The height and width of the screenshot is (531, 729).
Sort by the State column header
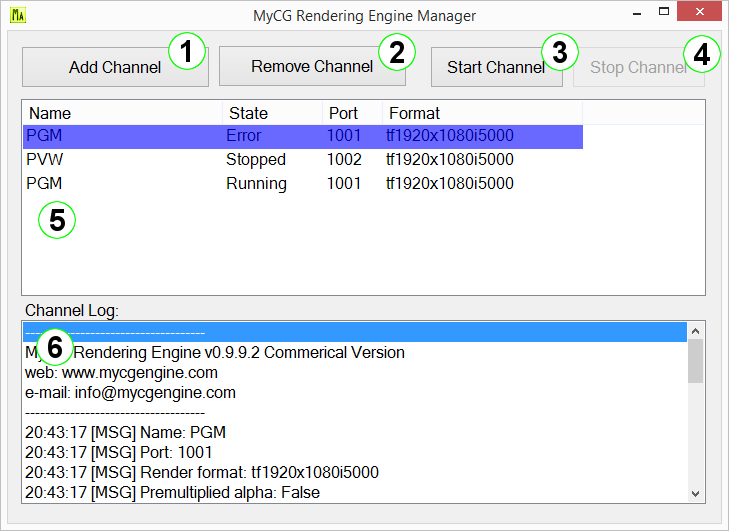tap(270, 113)
